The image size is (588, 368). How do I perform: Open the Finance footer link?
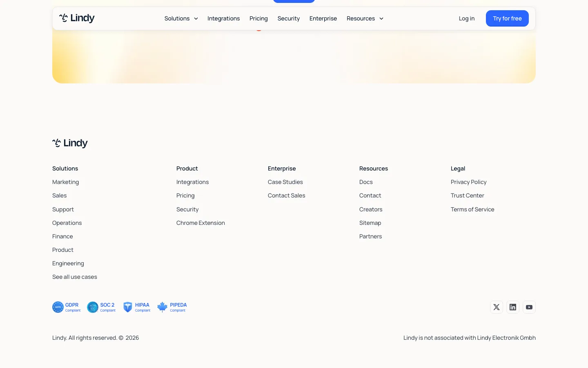tap(62, 236)
